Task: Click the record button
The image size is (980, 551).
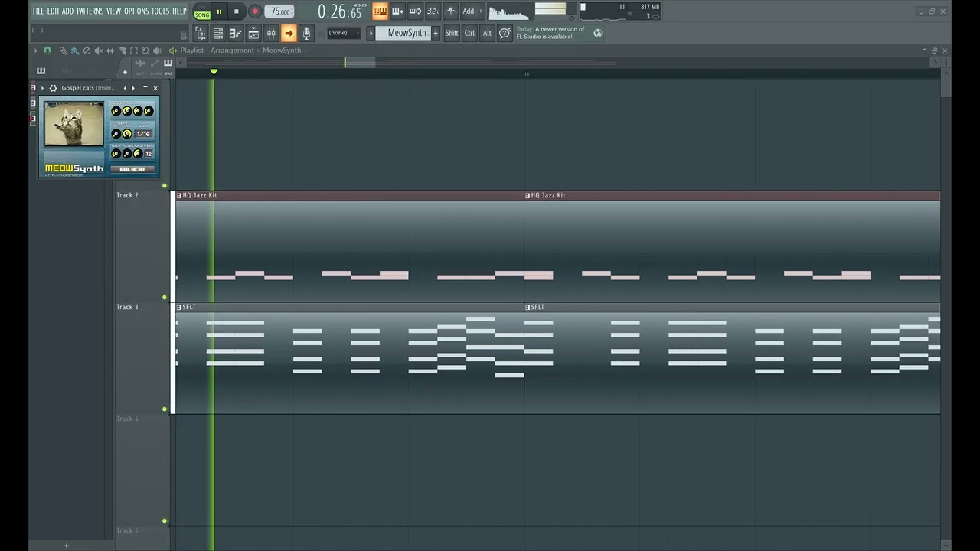Action: [x=255, y=11]
